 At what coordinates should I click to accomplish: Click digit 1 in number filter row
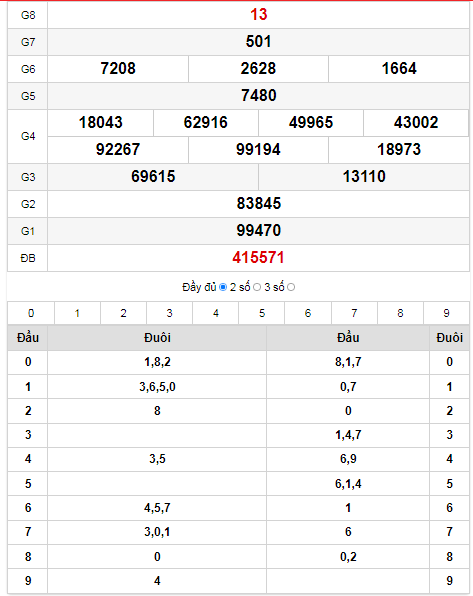click(x=77, y=313)
